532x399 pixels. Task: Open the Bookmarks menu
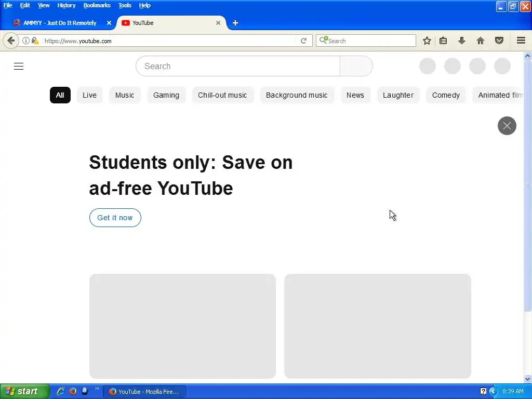97,5
